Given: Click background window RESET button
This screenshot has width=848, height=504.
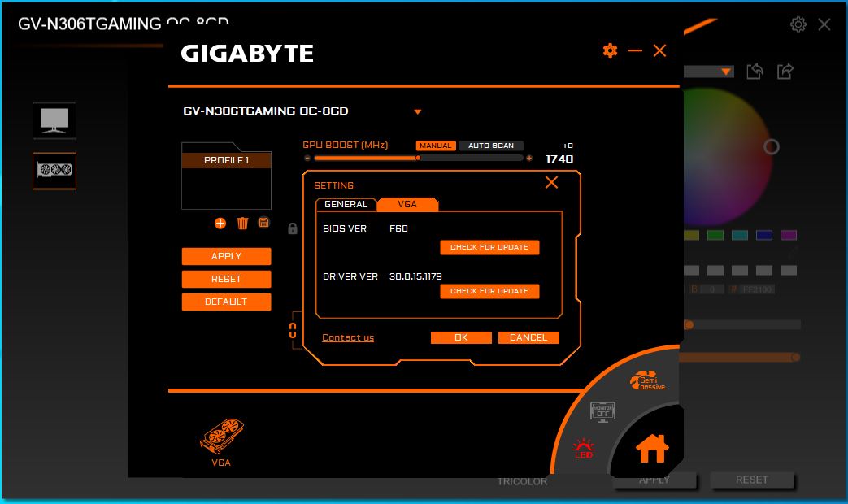Looking at the screenshot, I should point(752,480).
